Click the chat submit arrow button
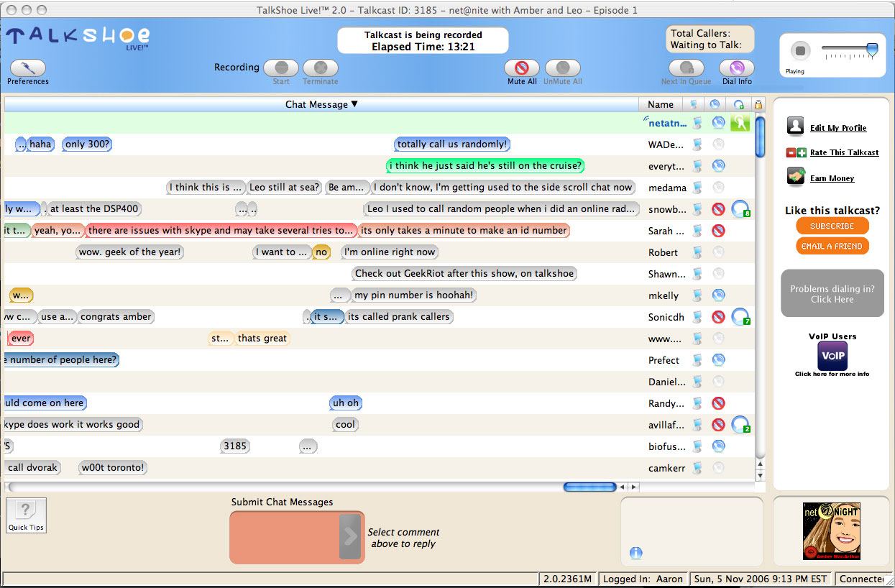This screenshot has height=588, width=895. pyautogui.click(x=350, y=536)
